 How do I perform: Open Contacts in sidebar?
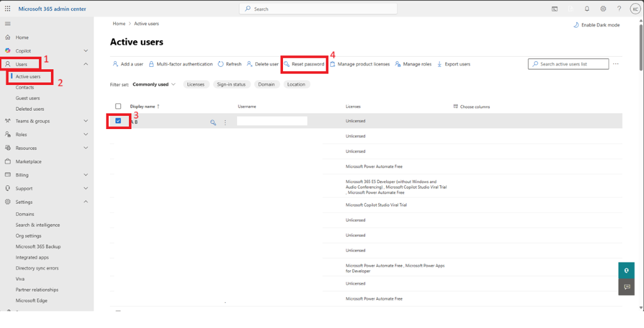tap(25, 88)
